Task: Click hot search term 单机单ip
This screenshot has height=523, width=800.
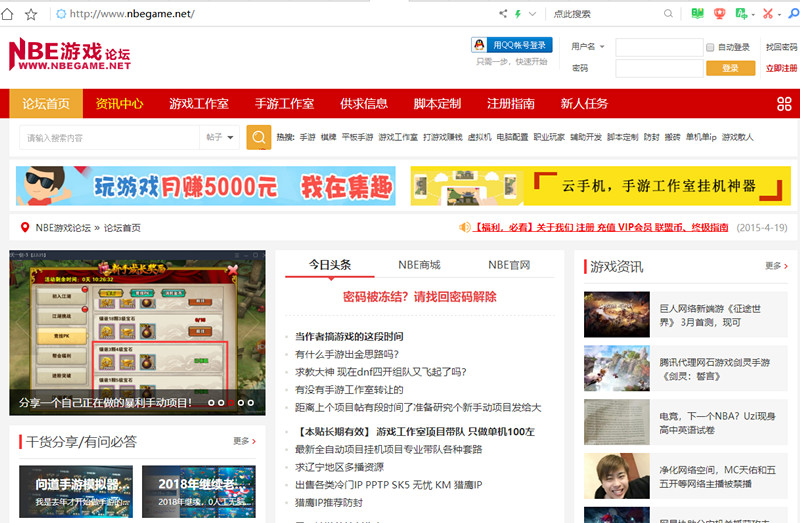Action: (701, 137)
